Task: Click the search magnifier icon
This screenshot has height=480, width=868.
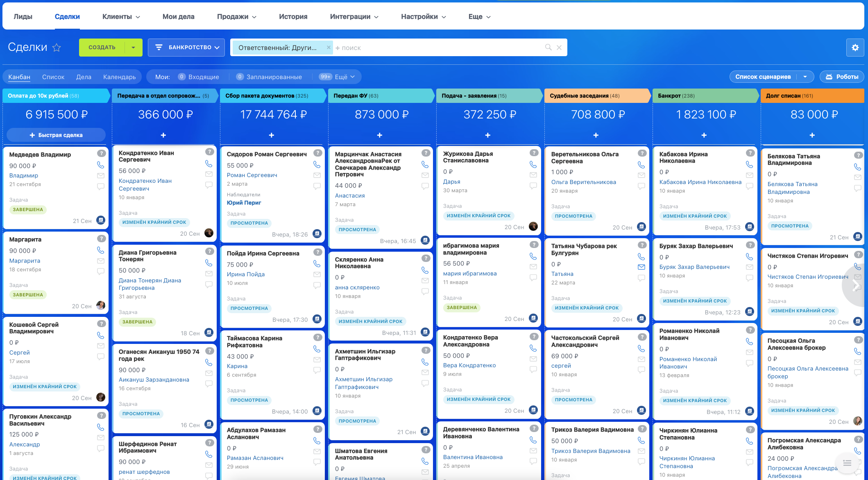Action: click(548, 48)
